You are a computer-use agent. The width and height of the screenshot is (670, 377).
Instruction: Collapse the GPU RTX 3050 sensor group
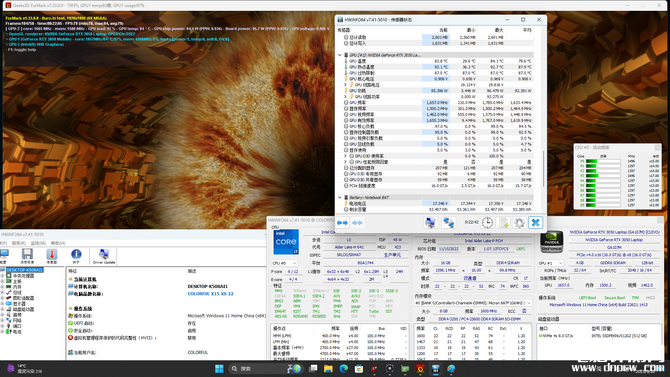(340, 55)
